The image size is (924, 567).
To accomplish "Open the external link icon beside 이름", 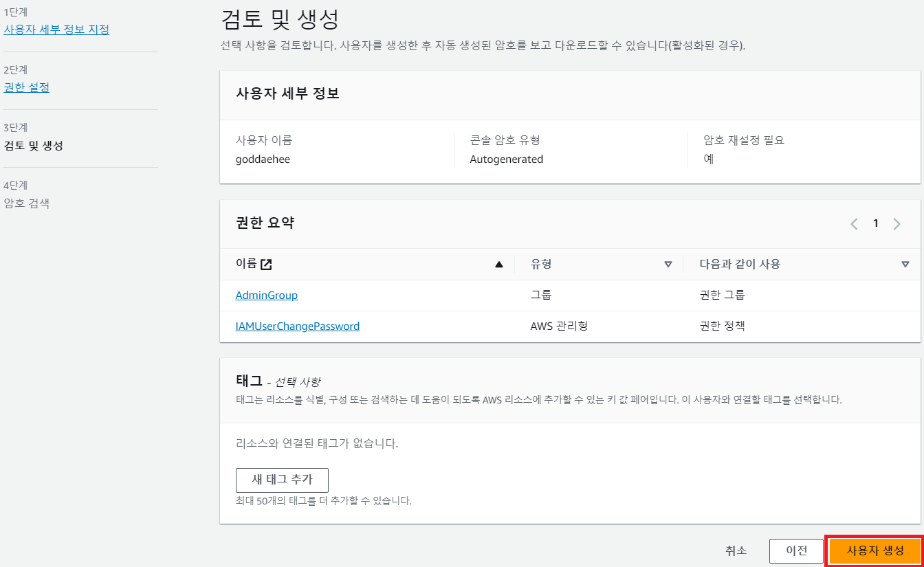I will coord(266,264).
